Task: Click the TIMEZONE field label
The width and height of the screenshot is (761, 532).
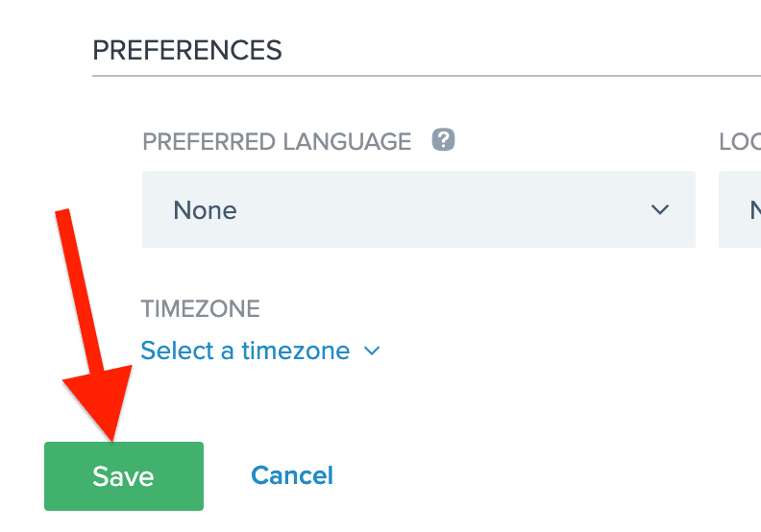Action: click(201, 309)
